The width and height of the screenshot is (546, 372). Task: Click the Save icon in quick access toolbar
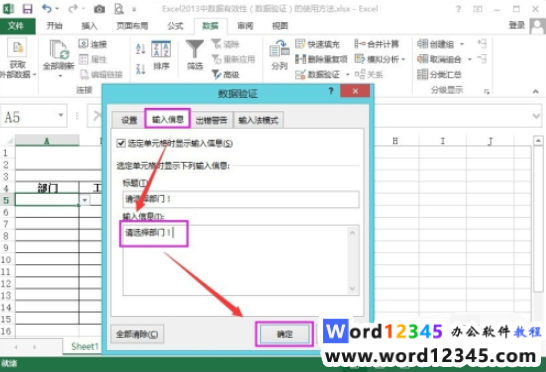pyautogui.click(x=27, y=9)
